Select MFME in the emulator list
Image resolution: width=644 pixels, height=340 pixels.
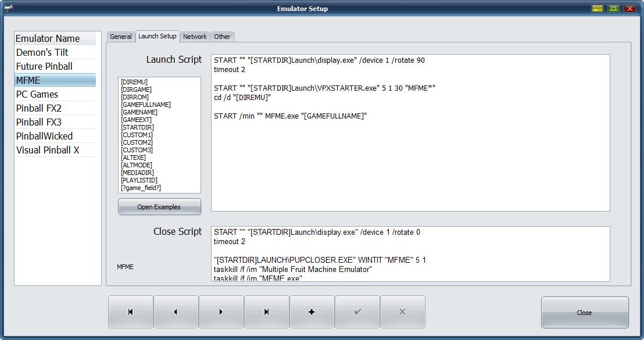(x=55, y=80)
